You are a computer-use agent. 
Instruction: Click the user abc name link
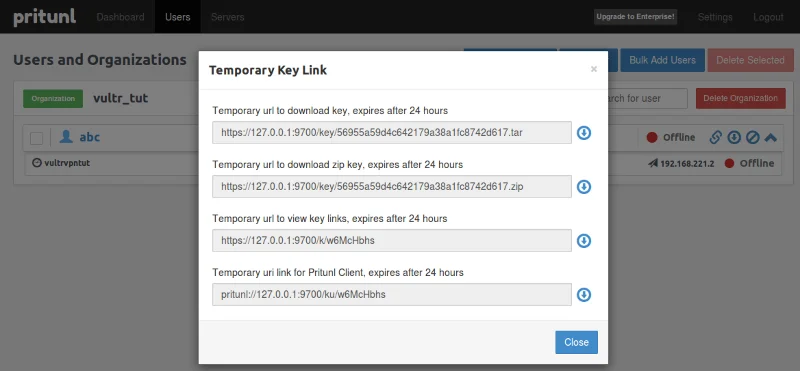[89, 137]
